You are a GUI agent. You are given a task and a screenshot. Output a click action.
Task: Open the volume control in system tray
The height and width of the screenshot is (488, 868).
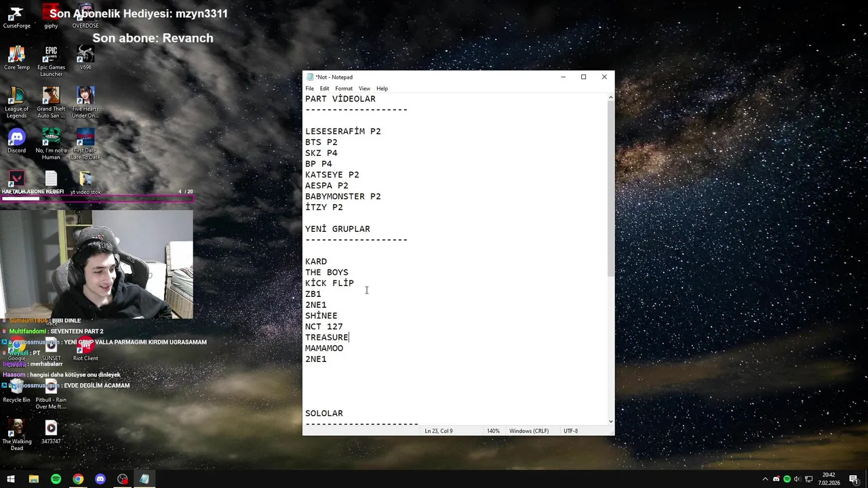[797, 479]
